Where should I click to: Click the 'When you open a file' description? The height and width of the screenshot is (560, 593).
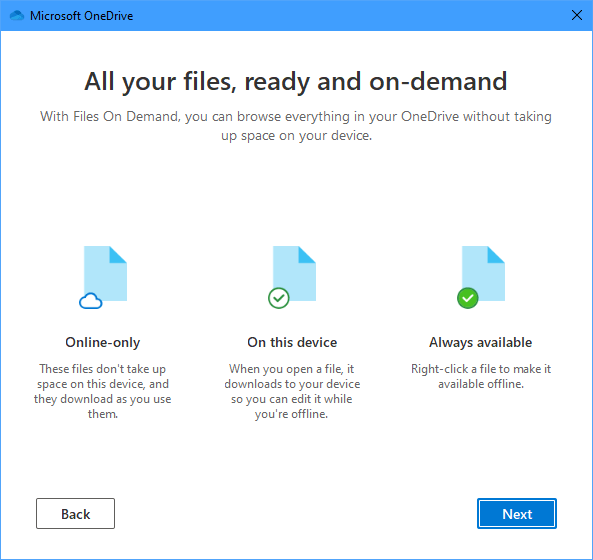(x=292, y=391)
